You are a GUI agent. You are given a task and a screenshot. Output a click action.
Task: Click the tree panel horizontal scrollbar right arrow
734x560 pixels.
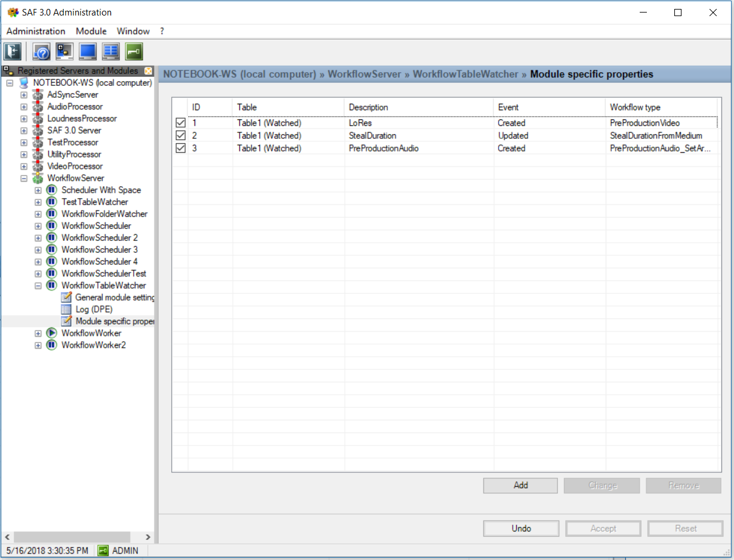[x=148, y=537]
